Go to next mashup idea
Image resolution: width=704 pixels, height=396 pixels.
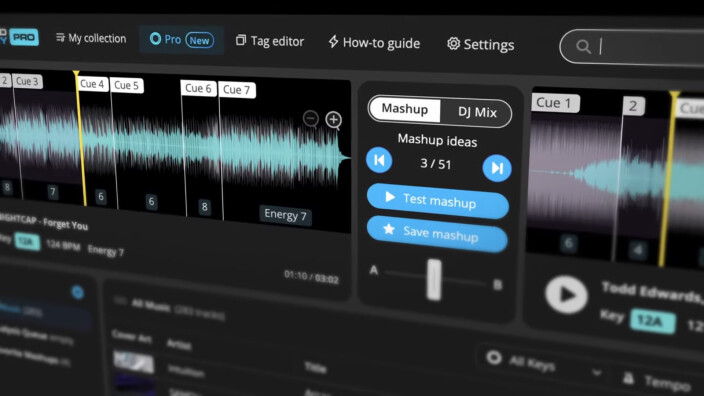pos(497,168)
